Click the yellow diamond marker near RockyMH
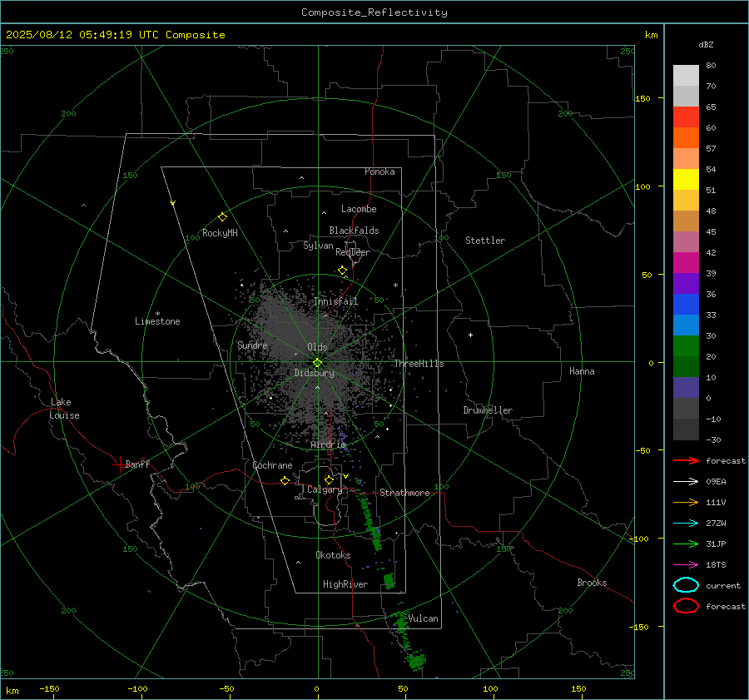Screen dimensions: 749x700 pos(222,217)
